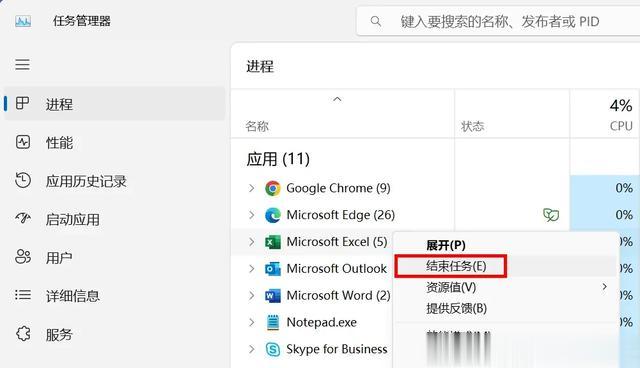
Task: Click the green efficiency mode leaf icon
Action: (551, 215)
